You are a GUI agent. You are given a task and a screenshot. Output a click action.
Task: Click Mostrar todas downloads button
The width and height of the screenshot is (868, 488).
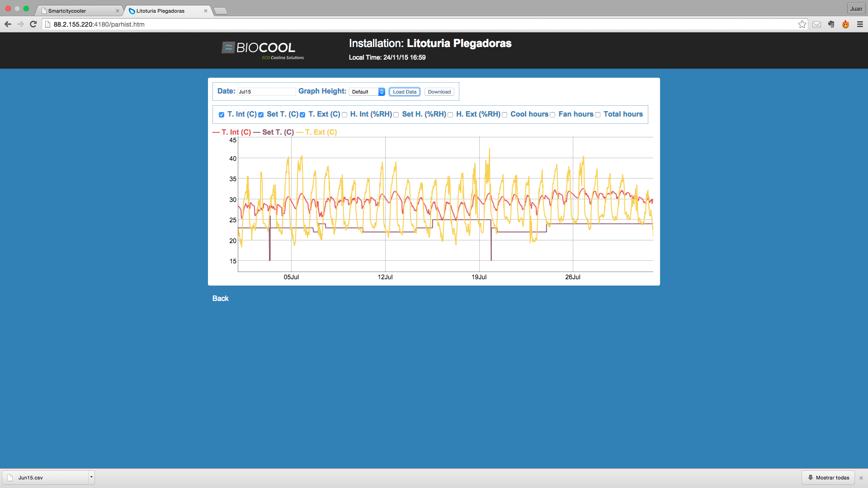coord(828,478)
